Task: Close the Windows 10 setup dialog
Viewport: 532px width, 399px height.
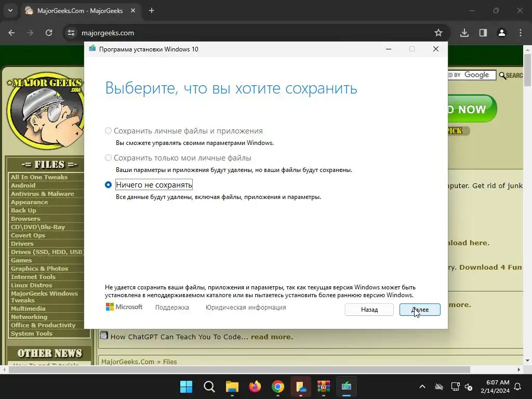Action: 436,49
